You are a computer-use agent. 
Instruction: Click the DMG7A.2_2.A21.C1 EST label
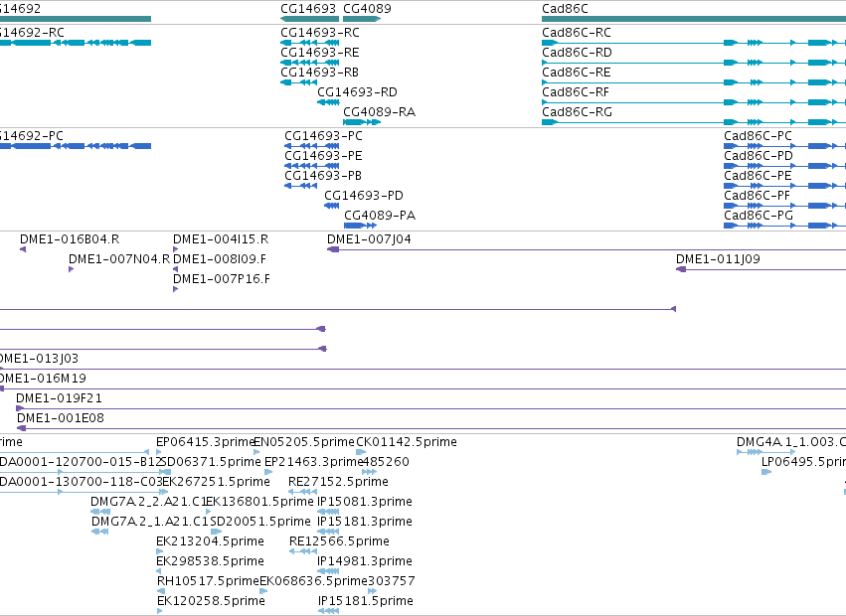click(x=149, y=502)
